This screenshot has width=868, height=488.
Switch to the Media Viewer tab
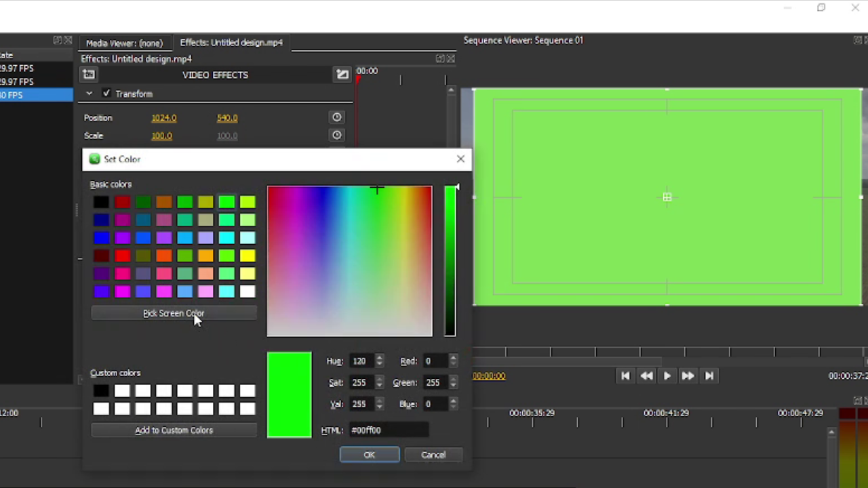coord(124,42)
